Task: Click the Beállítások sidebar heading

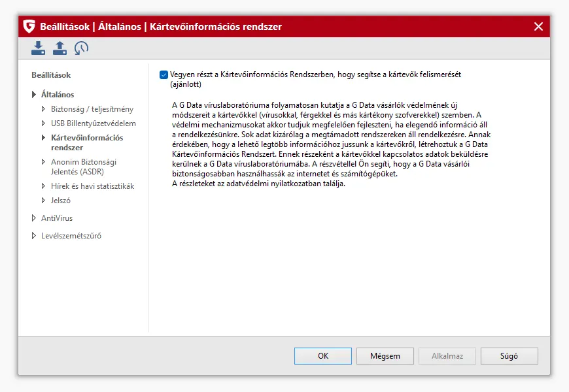Action: [x=51, y=75]
